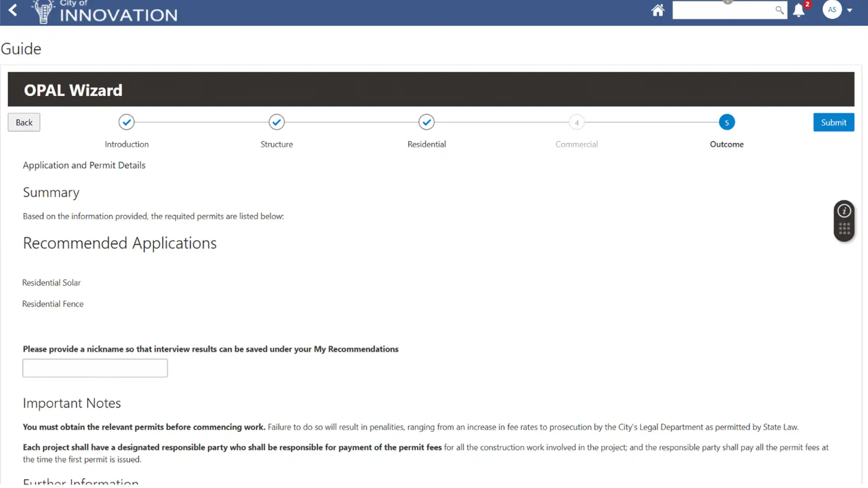The width and height of the screenshot is (868, 488).
Task: Go to the Home page icon
Action: tap(658, 10)
